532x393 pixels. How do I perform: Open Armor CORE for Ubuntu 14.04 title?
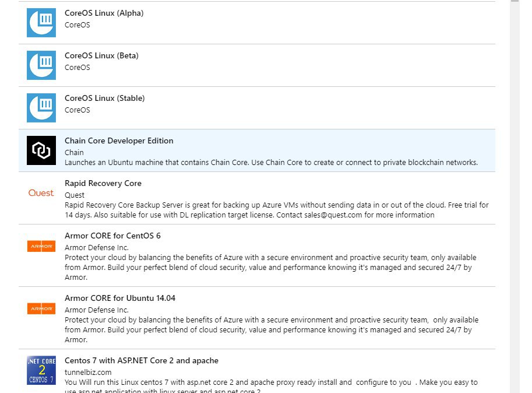120,298
